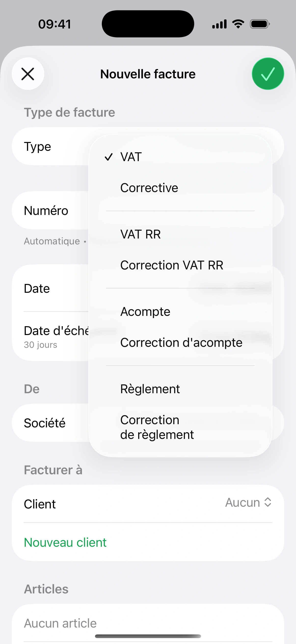Tap the close X icon
Viewport: 296px width, 644px height.
tap(28, 74)
